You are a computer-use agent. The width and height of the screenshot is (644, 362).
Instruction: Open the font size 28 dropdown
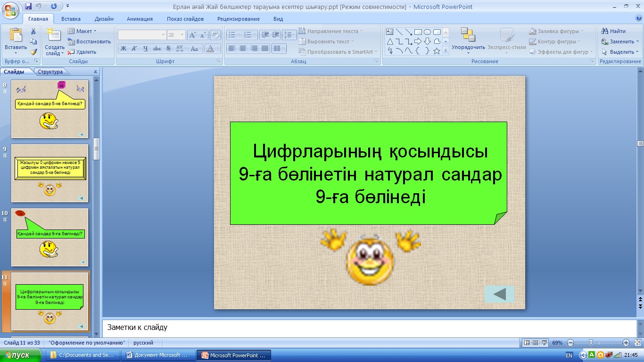(182, 35)
